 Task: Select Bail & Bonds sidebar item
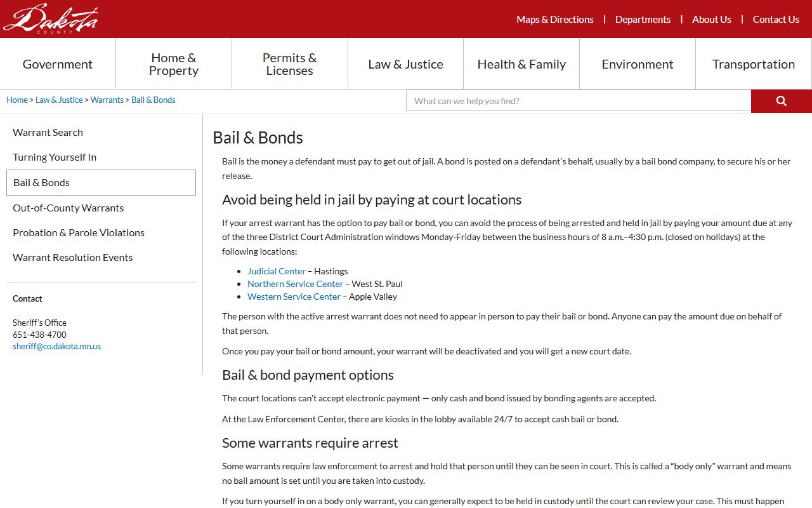pyautogui.click(x=101, y=182)
